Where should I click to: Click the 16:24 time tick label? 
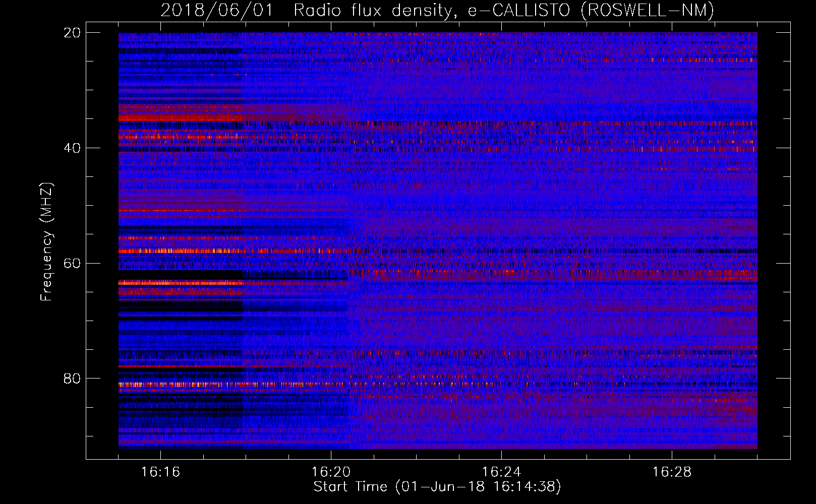click(501, 472)
